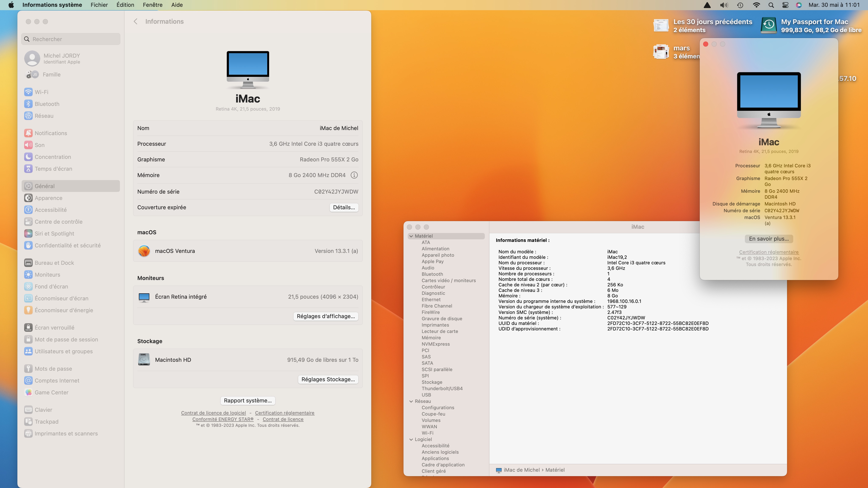
Task: Open the Son sound settings
Action: (x=39, y=145)
